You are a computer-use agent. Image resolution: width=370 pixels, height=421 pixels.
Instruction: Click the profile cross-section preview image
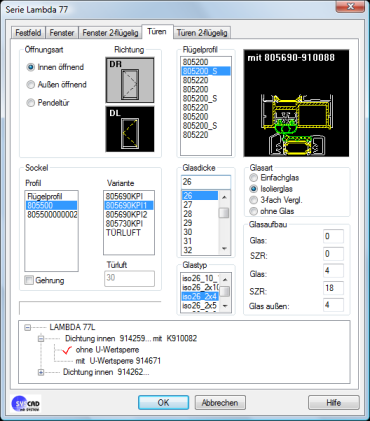(x=296, y=103)
